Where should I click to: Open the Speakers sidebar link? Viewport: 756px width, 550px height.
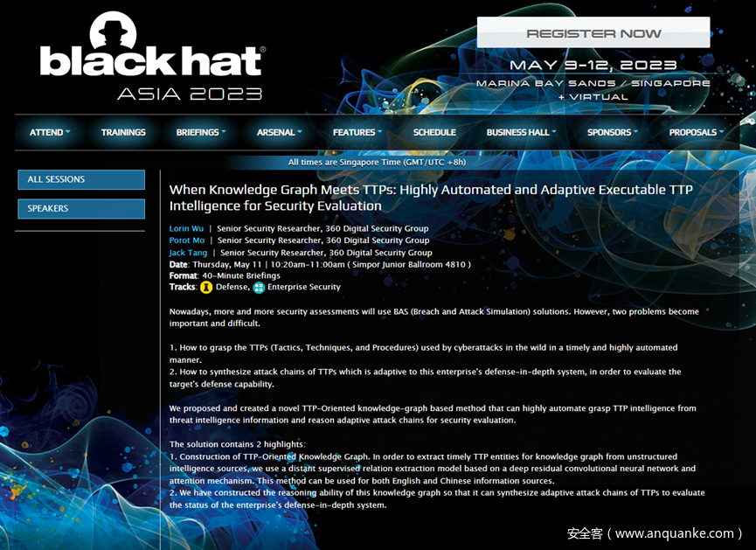coord(81,208)
